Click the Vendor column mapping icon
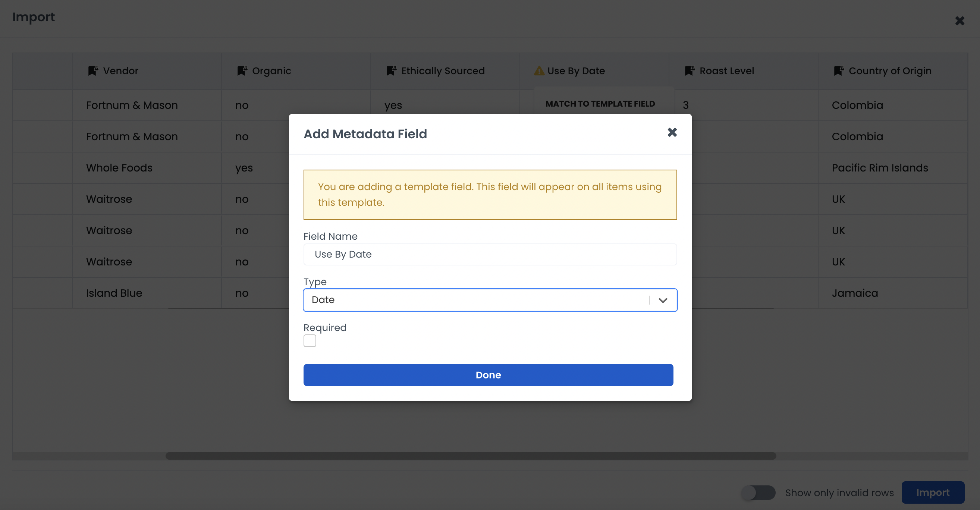Image resolution: width=980 pixels, height=510 pixels. pos(93,71)
